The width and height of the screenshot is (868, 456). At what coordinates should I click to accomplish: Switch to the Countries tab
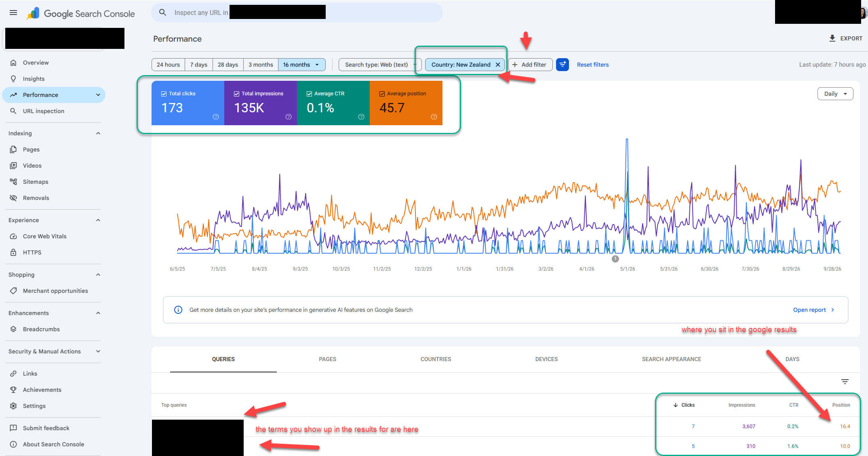(x=436, y=359)
